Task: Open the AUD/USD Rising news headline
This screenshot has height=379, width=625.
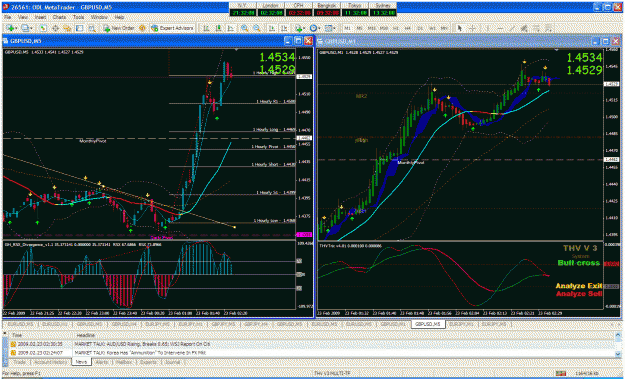Action: [142, 344]
